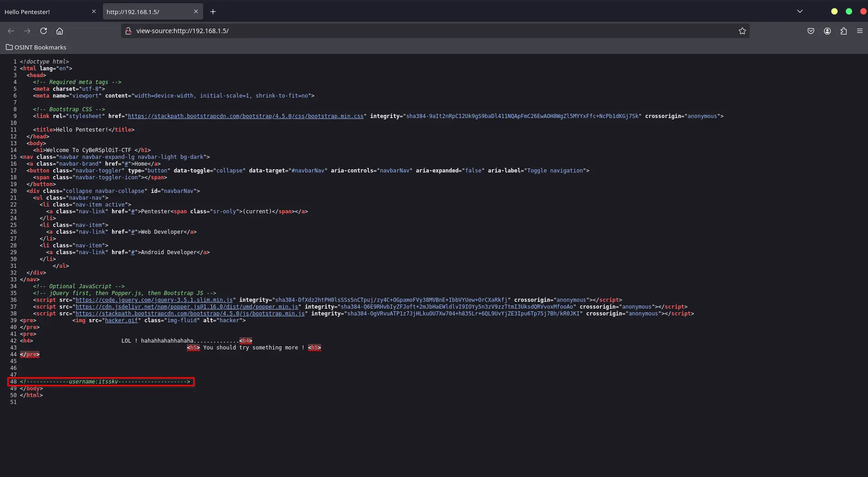Click the closing /body tag line

31,388
